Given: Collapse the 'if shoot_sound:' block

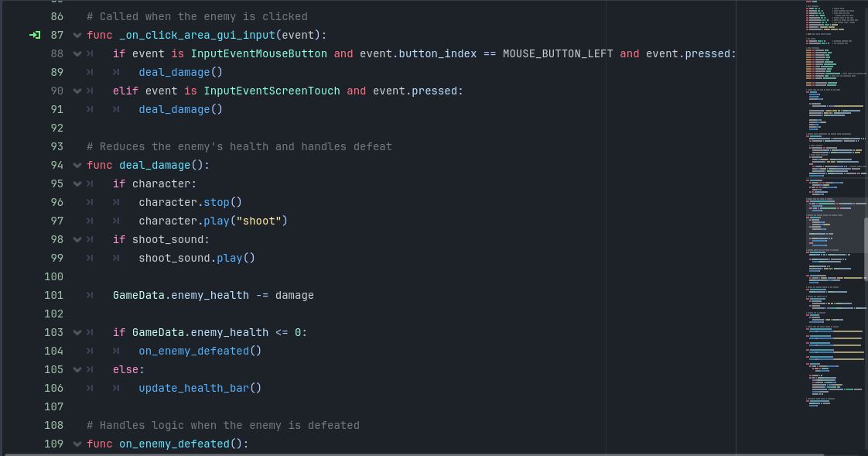Looking at the screenshot, I should tap(77, 239).
